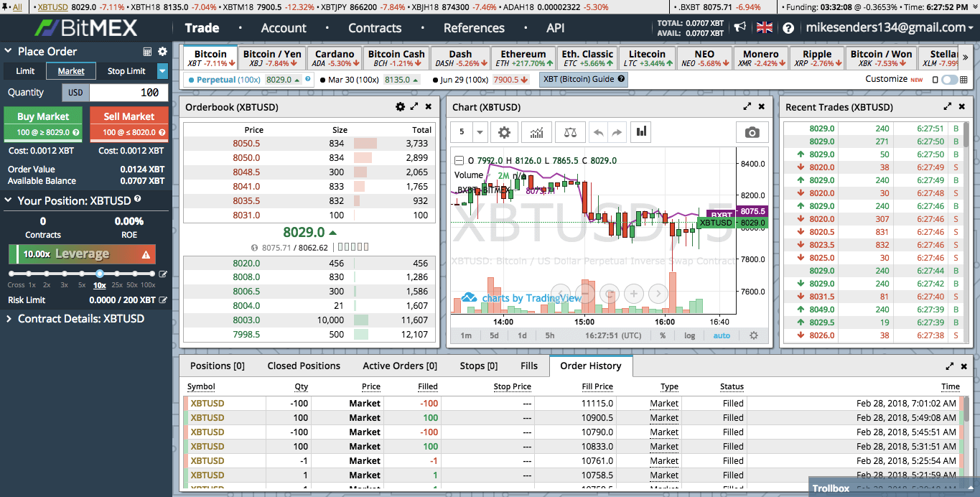Toggle log scale on the chart
Viewport: 980px width, 497px height.
(x=689, y=335)
